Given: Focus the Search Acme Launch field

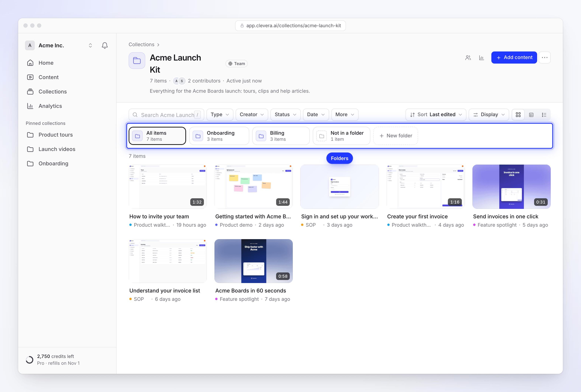Looking at the screenshot, I should [166, 114].
